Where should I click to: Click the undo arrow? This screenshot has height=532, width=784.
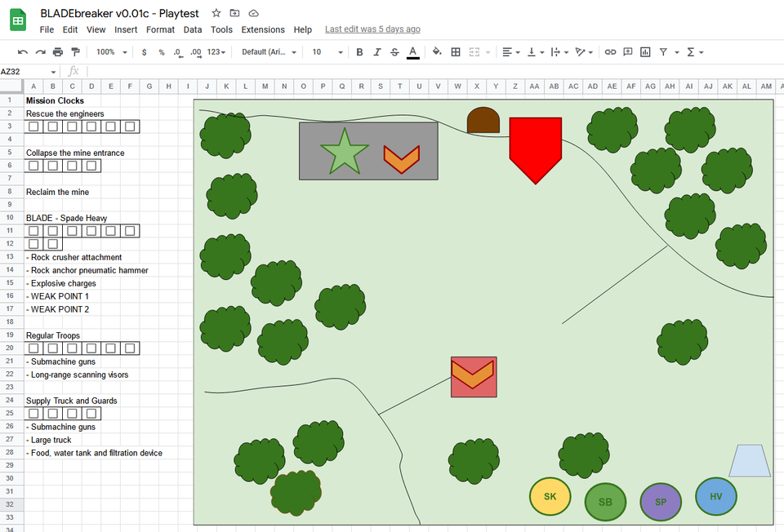[22, 51]
